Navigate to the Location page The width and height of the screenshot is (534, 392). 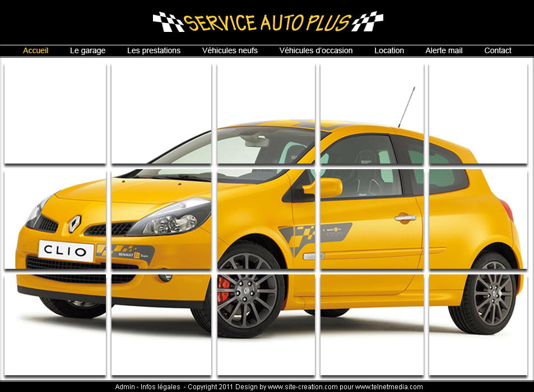pyautogui.click(x=389, y=51)
